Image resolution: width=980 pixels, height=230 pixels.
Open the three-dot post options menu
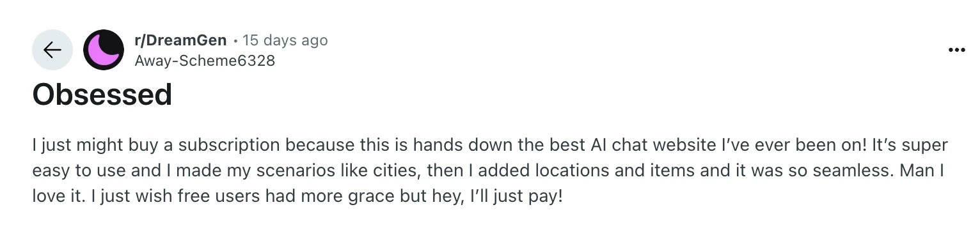[x=956, y=50]
